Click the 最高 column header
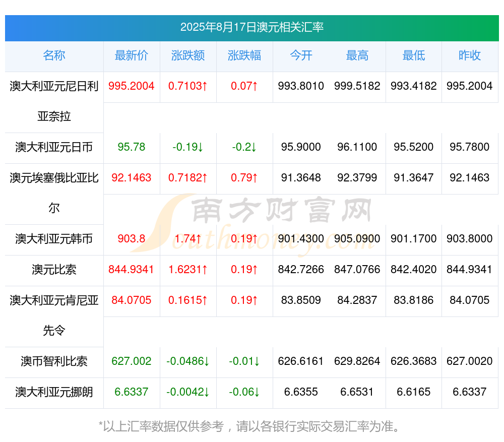Image resolution: width=504 pixels, height=442 pixels. click(x=357, y=55)
